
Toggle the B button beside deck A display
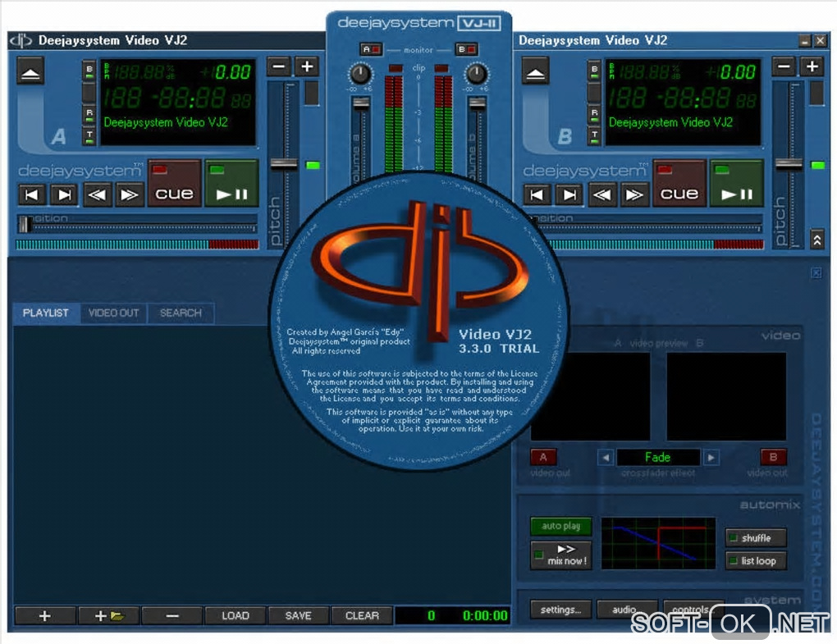point(89,71)
